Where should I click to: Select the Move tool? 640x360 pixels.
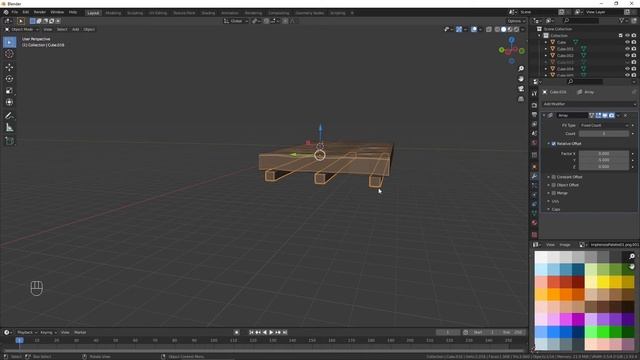pyautogui.click(x=9, y=67)
